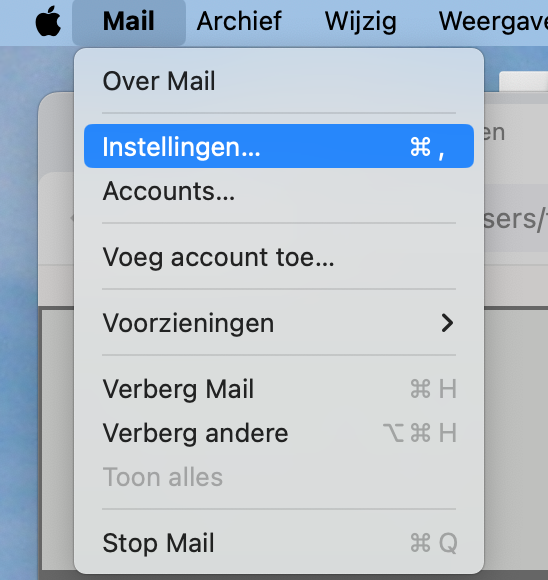Click the ⌘Q shortcut beside Stop Mail
This screenshot has height=580, width=548.
434,543
